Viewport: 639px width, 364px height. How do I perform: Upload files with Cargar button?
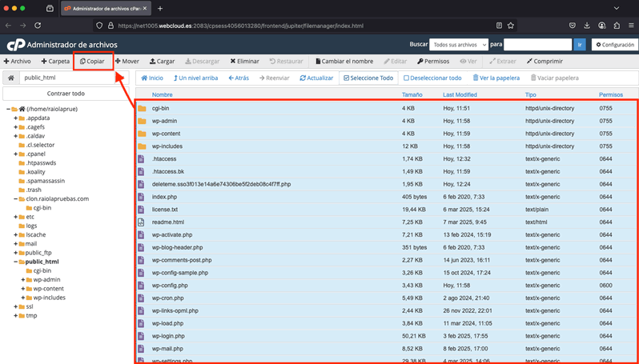(x=163, y=62)
